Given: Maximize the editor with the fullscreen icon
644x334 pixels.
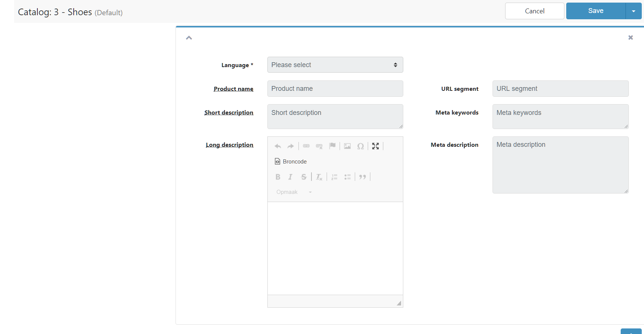Looking at the screenshot, I should pyautogui.click(x=376, y=146).
